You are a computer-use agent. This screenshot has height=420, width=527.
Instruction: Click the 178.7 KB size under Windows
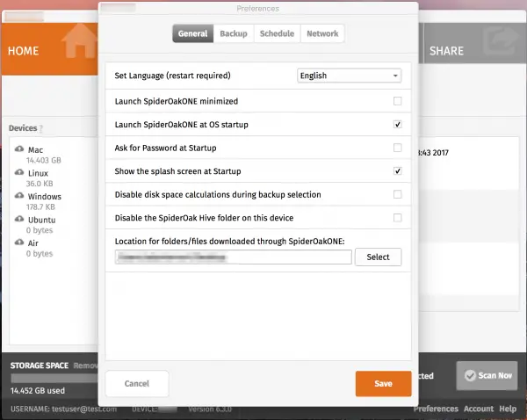coord(40,206)
